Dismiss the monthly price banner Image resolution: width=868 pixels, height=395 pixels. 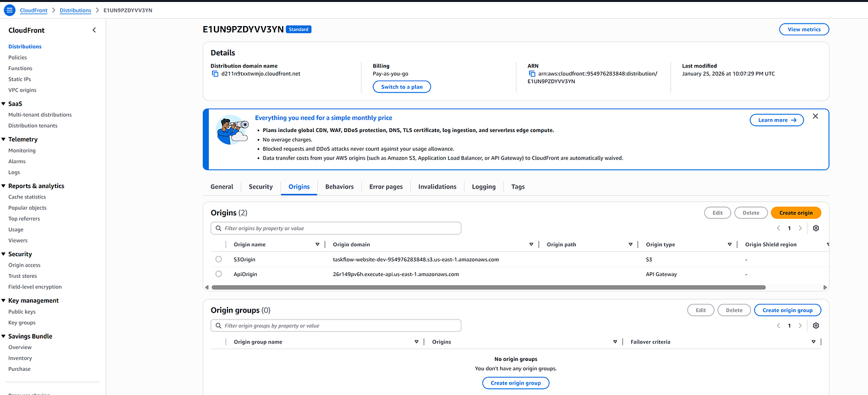pos(815,116)
